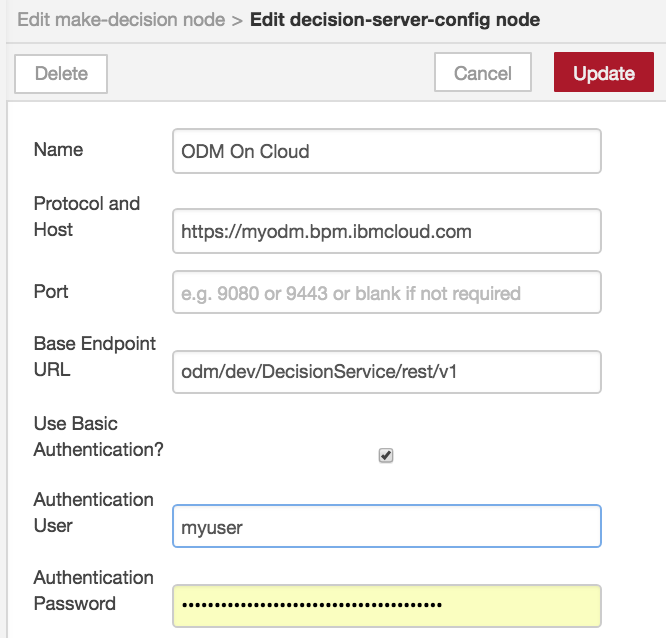This screenshot has width=666, height=638.
Task: Click the Delete button
Action: coord(61,74)
